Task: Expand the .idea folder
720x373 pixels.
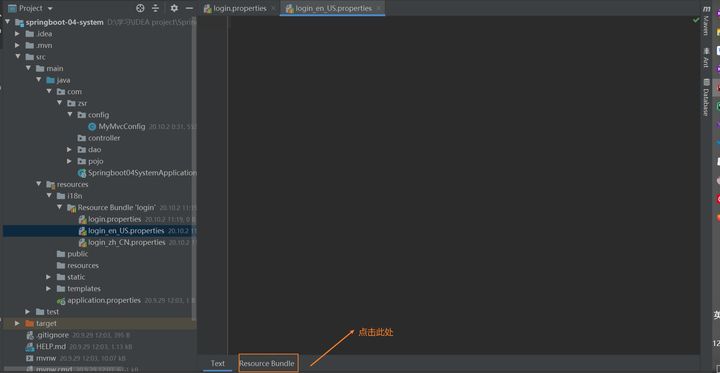Action: tap(17, 34)
